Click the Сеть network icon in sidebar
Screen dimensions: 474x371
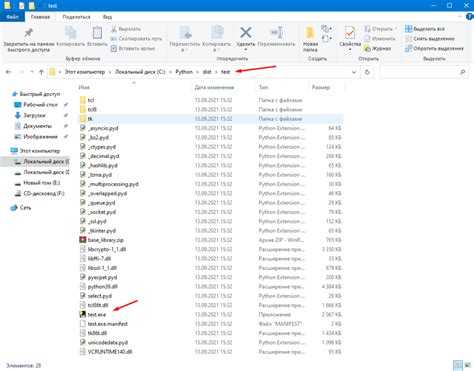(14, 208)
